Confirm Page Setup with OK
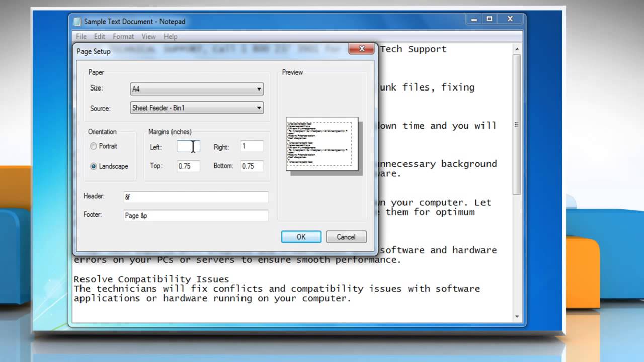Screen dimensions: 644x362 pos(301,237)
